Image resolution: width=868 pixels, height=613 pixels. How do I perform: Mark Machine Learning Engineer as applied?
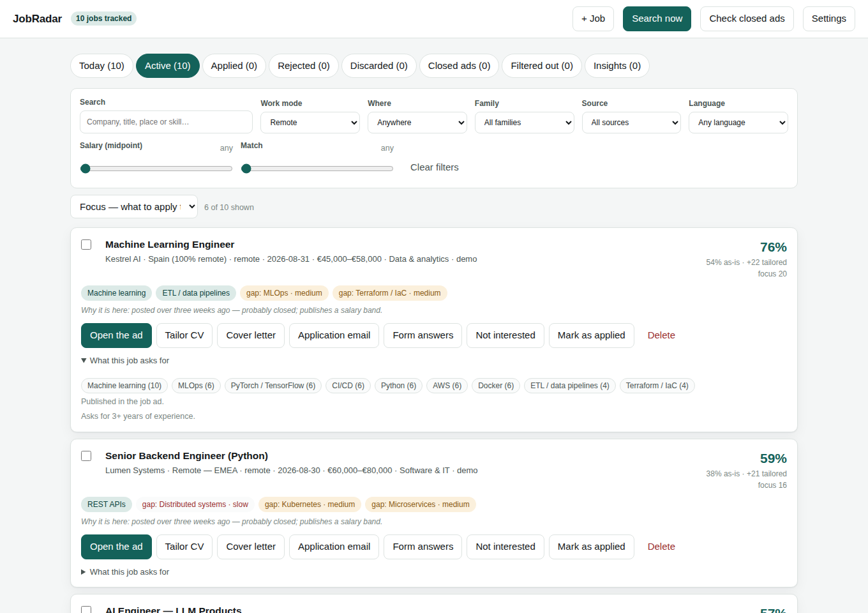[x=592, y=335]
